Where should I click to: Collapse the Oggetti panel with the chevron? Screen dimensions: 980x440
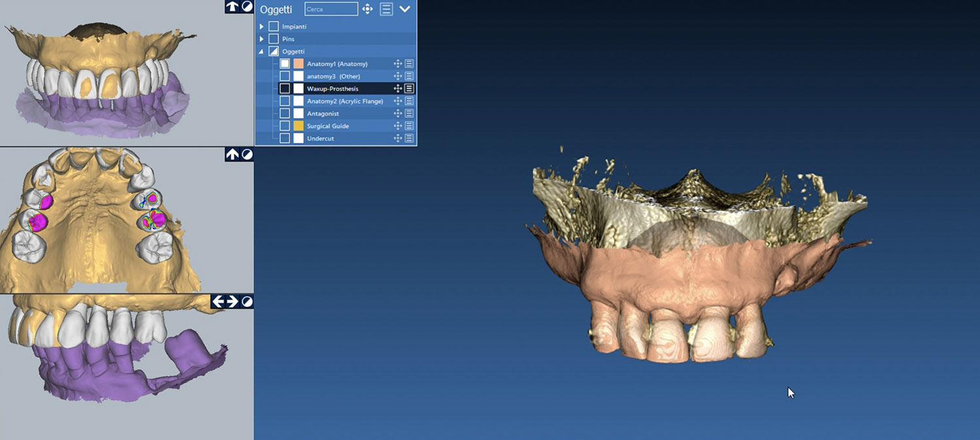(404, 9)
